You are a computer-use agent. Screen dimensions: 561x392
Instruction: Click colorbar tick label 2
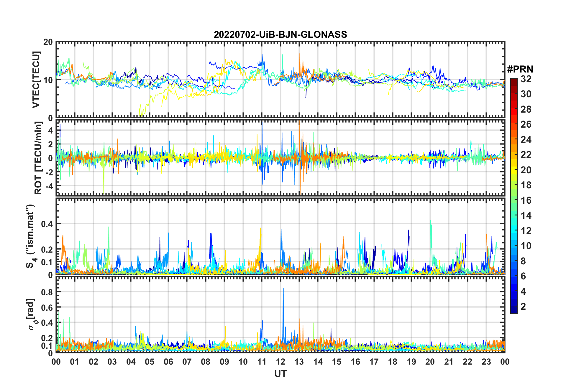pos(523,307)
